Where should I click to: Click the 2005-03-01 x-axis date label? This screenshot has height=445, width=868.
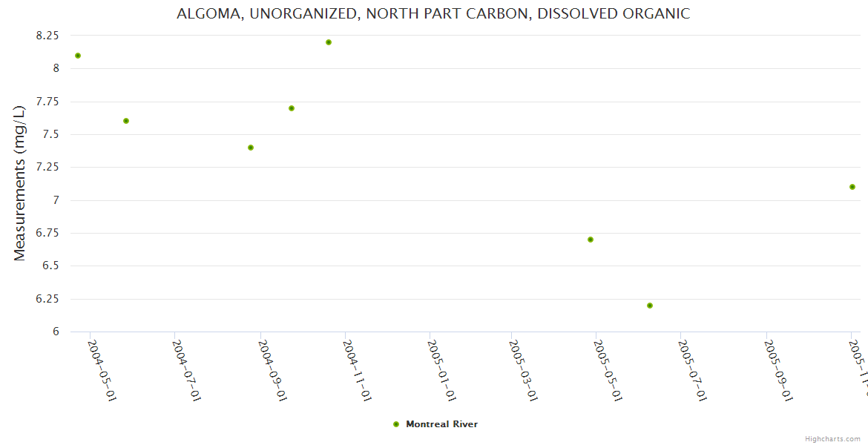pyautogui.click(x=525, y=370)
